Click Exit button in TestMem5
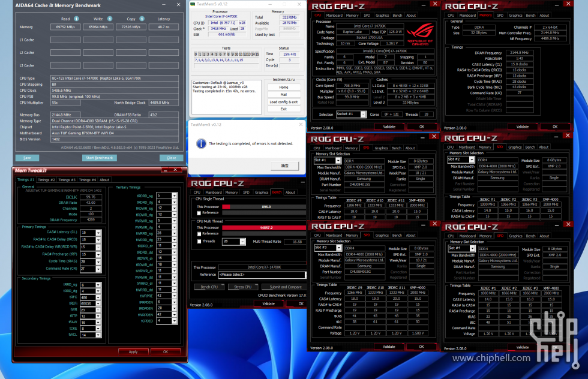588x379 pixels. point(283,109)
